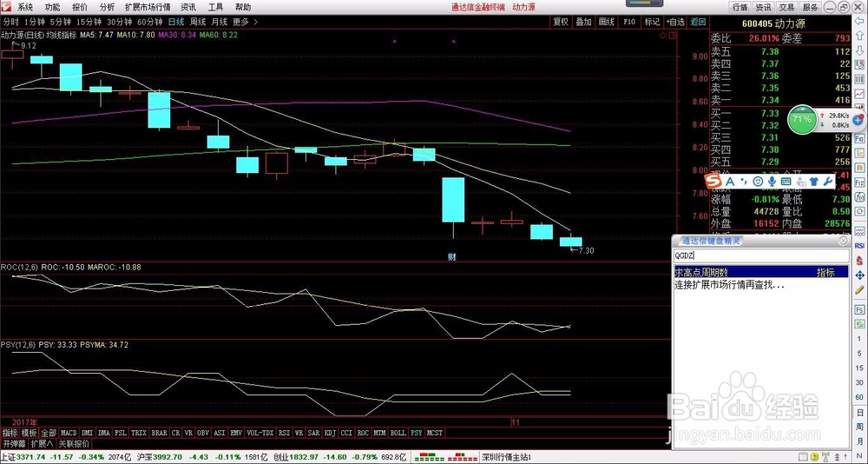Viewport: 868px width, 464px height.
Task: Click the 返回 button
Action: tap(698, 23)
